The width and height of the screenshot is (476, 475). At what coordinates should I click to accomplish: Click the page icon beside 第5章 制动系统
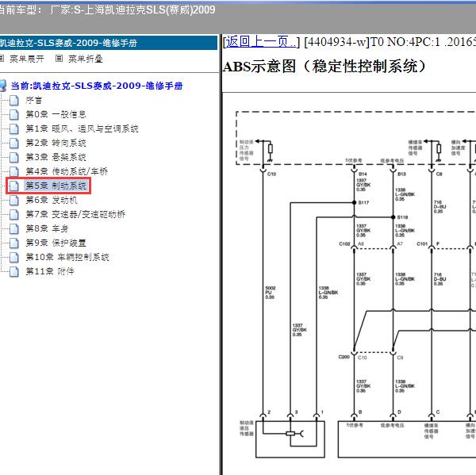point(14,186)
